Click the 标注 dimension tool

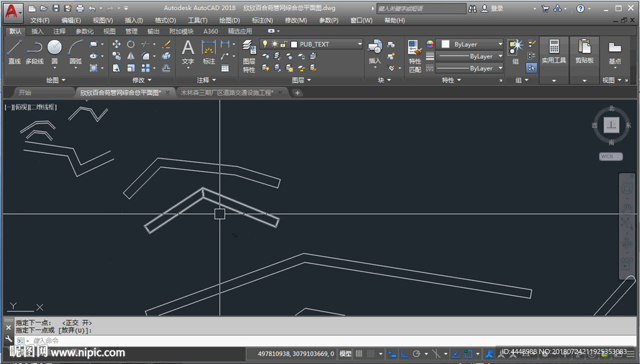(x=209, y=52)
